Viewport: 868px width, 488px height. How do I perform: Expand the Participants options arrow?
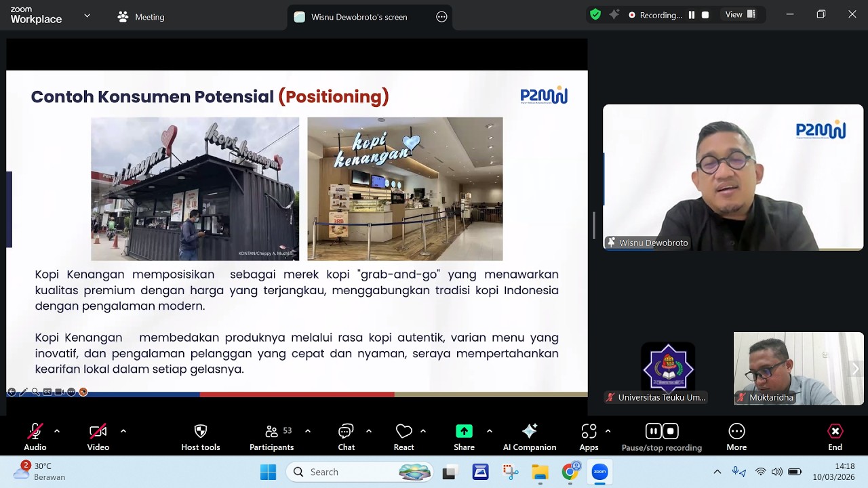308,431
